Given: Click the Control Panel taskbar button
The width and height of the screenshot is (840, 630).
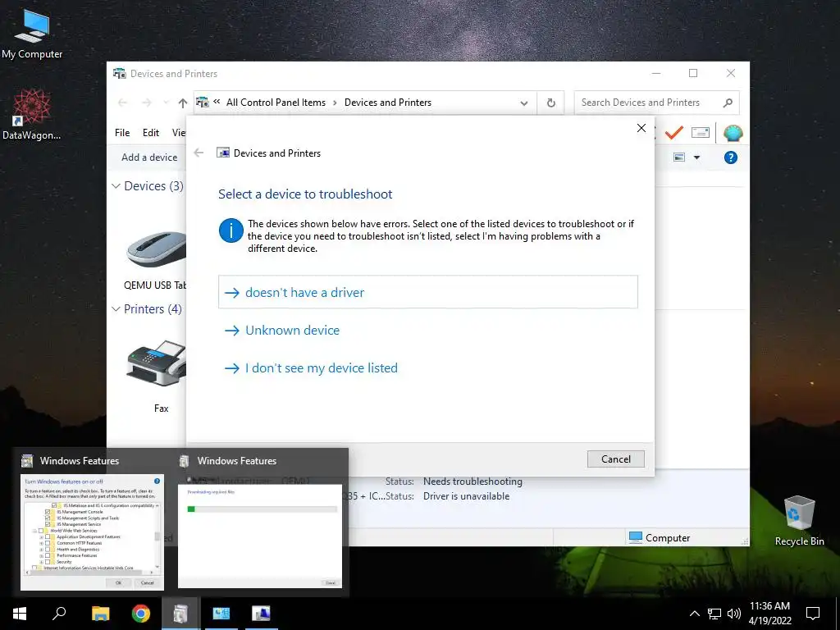Looking at the screenshot, I should (221, 614).
